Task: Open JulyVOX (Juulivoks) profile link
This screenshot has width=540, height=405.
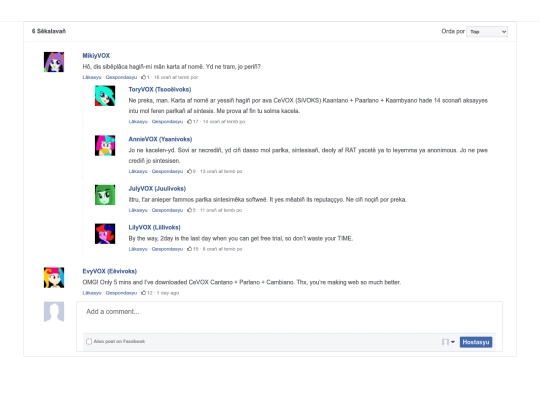Action: (x=157, y=188)
